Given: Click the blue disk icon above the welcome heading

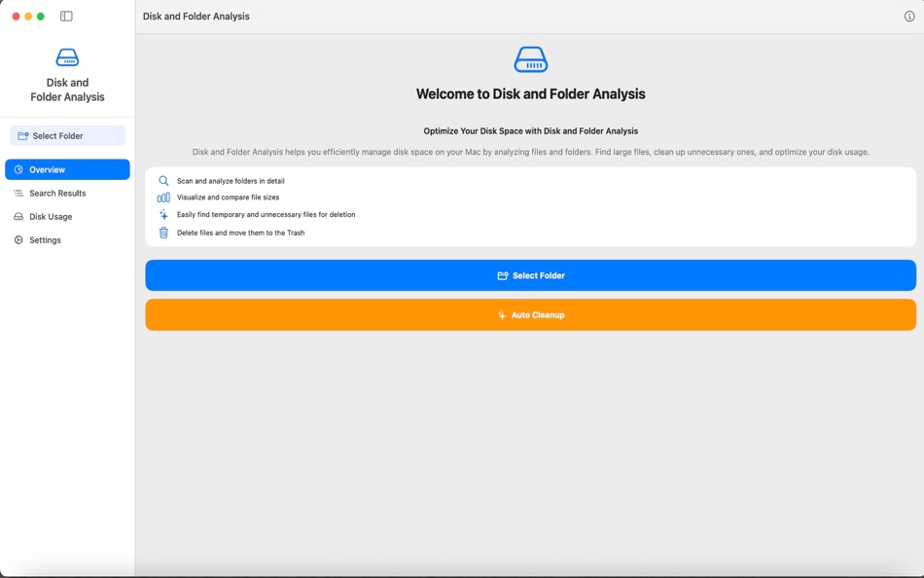Looking at the screenshot, I should (x=530, y=59).
